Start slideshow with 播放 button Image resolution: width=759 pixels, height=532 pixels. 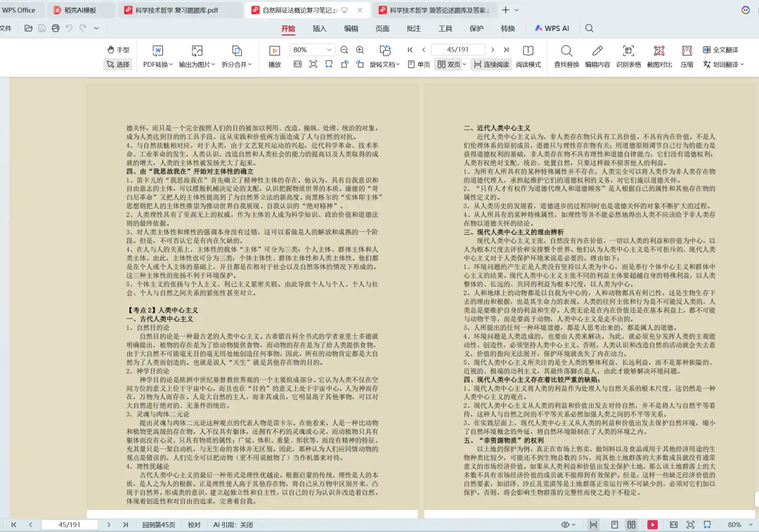point(275,57)
